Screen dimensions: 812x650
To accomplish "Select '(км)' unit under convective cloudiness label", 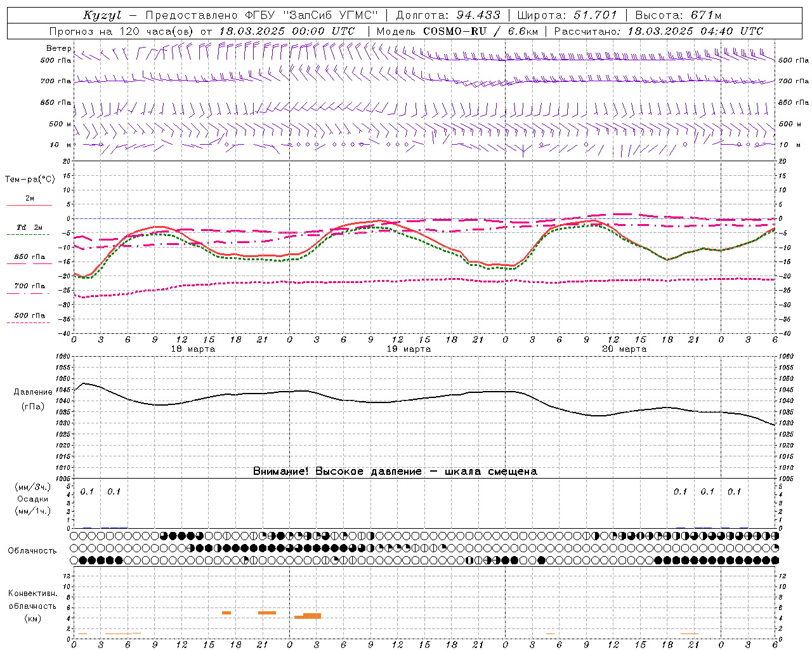I will [x=33, y=618].
